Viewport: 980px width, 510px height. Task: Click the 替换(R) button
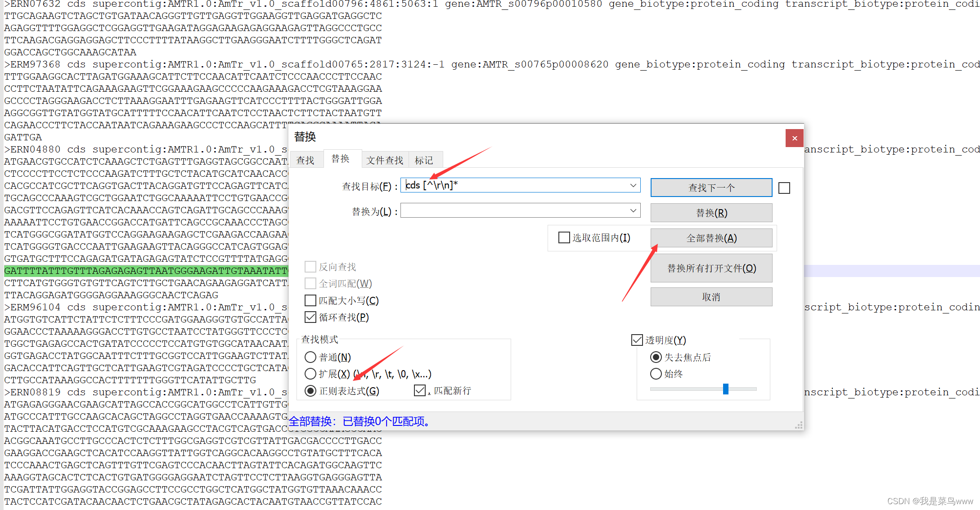[x=711, y=213]
